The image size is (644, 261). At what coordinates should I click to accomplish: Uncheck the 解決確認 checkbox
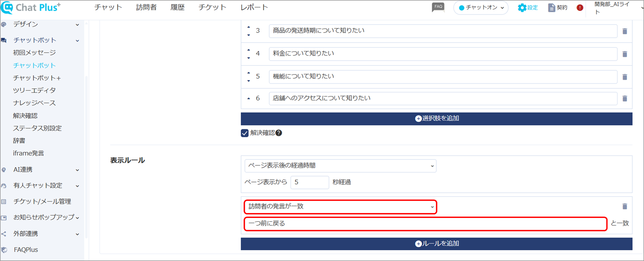coord(245,133)
